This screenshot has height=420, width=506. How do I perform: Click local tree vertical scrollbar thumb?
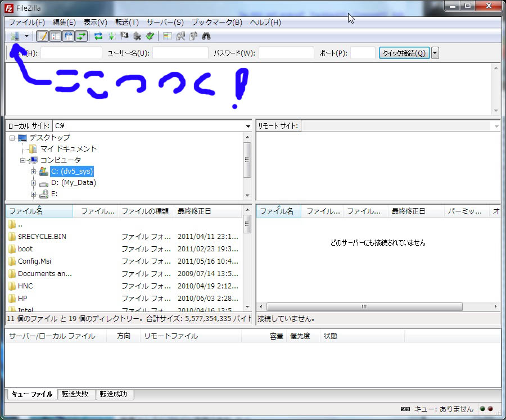tap(247, 160)
